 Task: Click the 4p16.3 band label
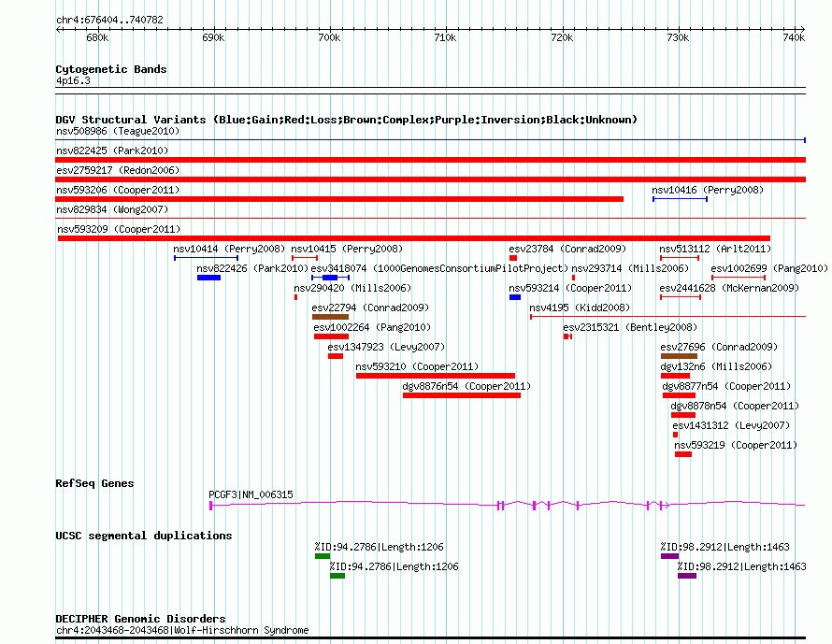tap(73, 80)
